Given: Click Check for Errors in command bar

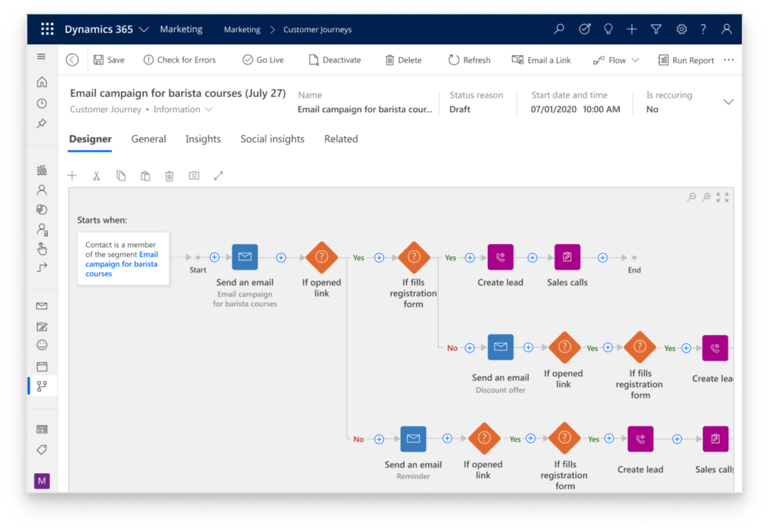Looking at the screenshot, I should click(x=179, y=60).
